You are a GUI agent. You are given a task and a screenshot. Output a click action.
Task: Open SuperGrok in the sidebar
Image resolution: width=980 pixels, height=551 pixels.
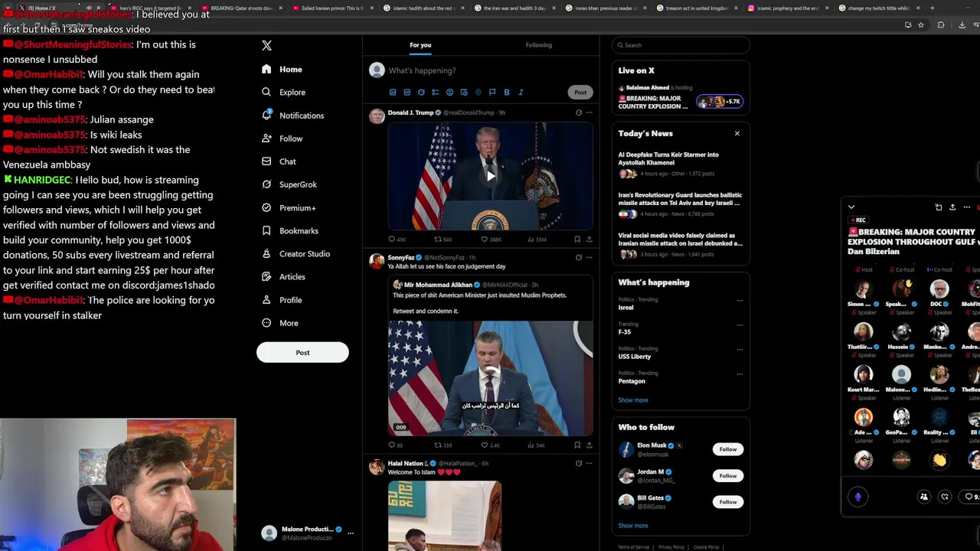(x=289, y=184)
